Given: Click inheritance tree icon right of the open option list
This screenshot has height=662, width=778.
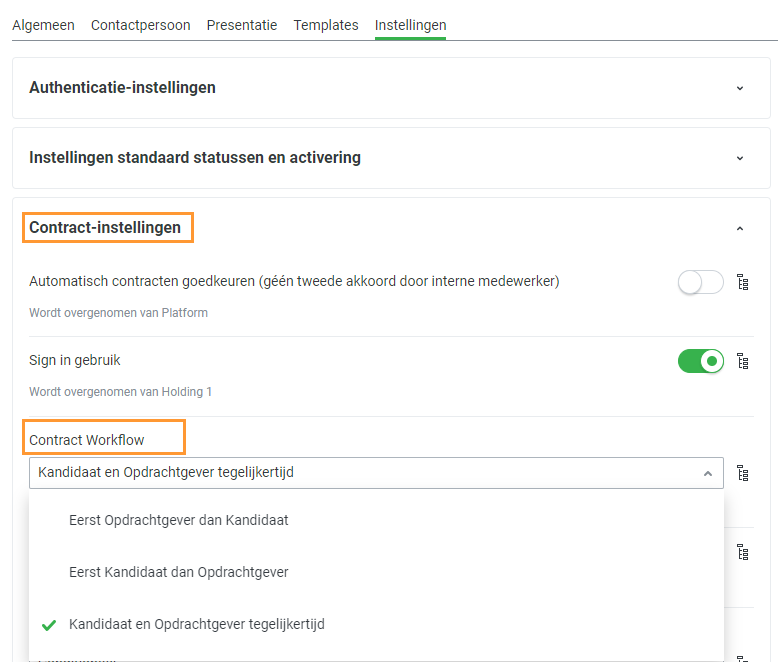Looking at the screenshot, I should 742,552.
